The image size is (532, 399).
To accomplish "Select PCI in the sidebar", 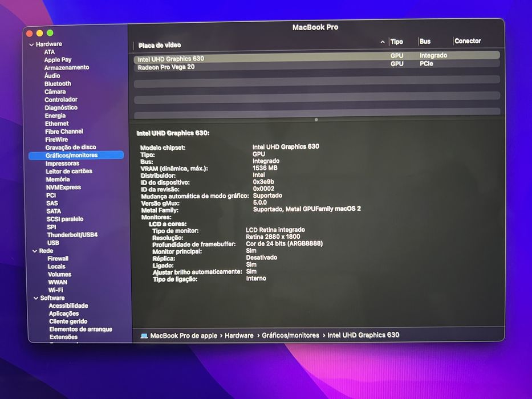I will coord(51,196).
